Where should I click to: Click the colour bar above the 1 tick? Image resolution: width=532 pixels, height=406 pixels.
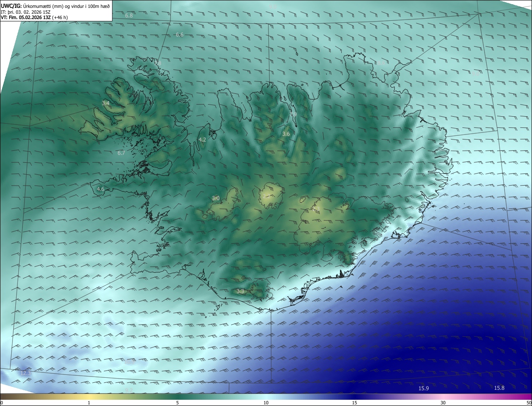[89, 397]
